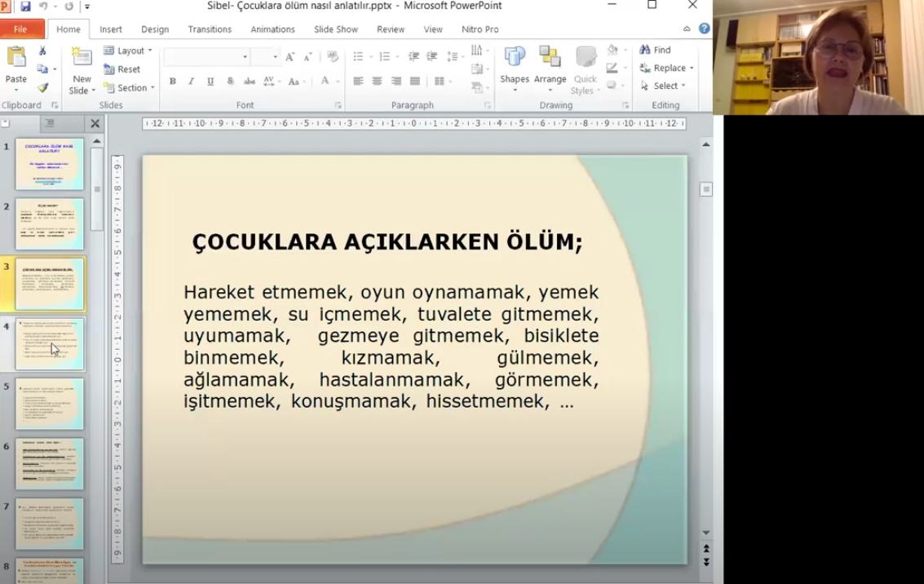Close the slide thumbnail pane
924x584 pixels.
click(x=95, y=124)
